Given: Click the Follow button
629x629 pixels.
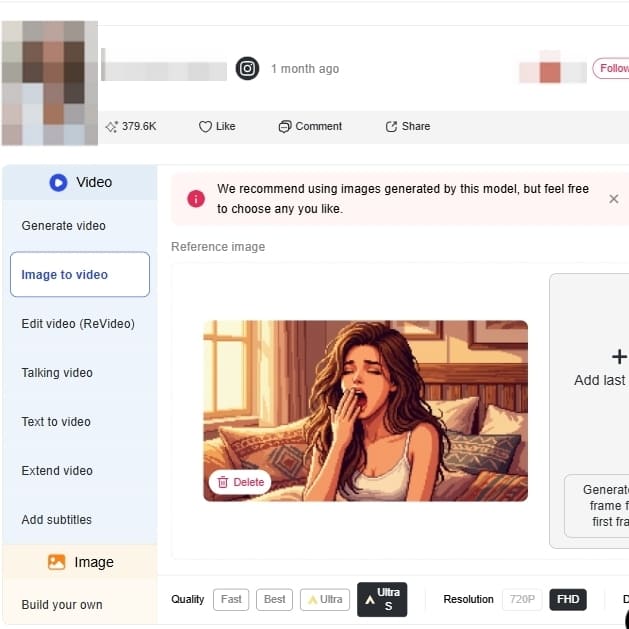Looking at the screenshot, I should click(x=611, y=69).
